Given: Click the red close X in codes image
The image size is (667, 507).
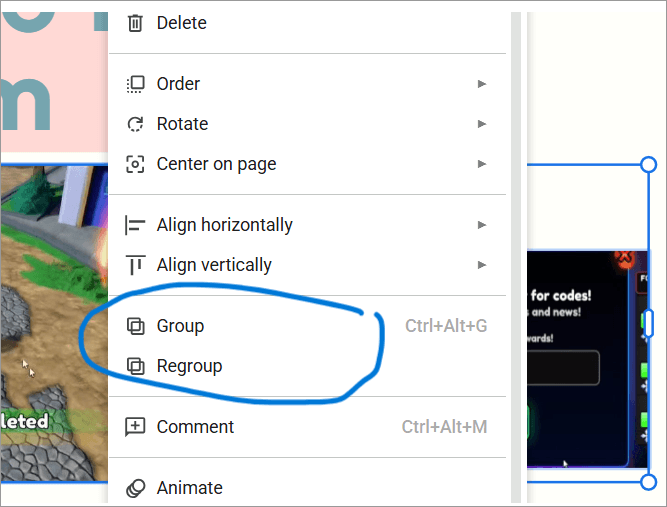Looking at the screenshot, I should 624,258.
